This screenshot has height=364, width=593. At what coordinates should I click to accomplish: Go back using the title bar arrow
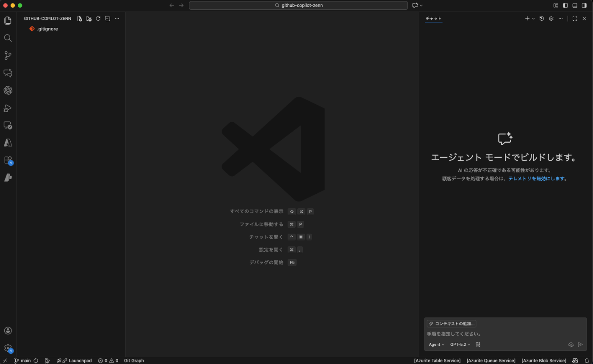pyautogui.click(x=172, y=6)
